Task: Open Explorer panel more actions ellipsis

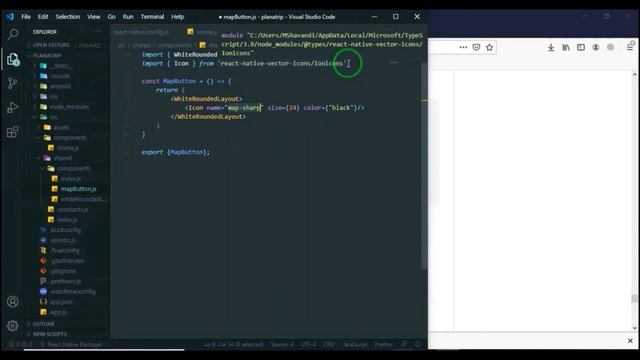Action: click(98, 31)
